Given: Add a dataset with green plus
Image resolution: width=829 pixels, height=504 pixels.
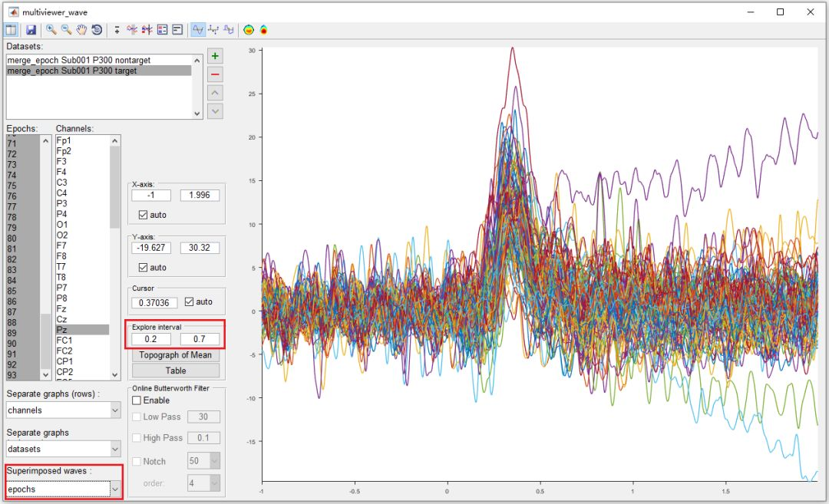Looking at the screenshot, I should coord(215,56).
